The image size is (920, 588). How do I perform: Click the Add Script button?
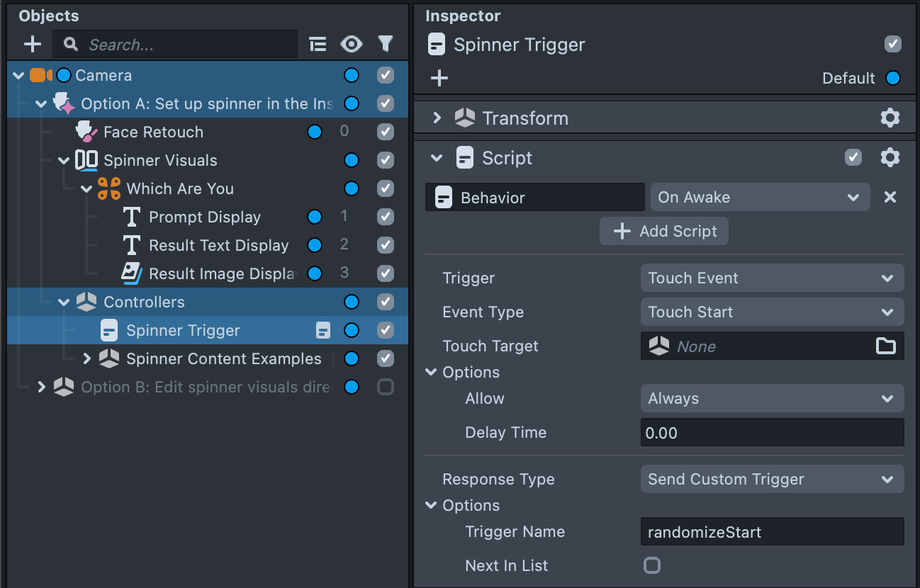663,231
